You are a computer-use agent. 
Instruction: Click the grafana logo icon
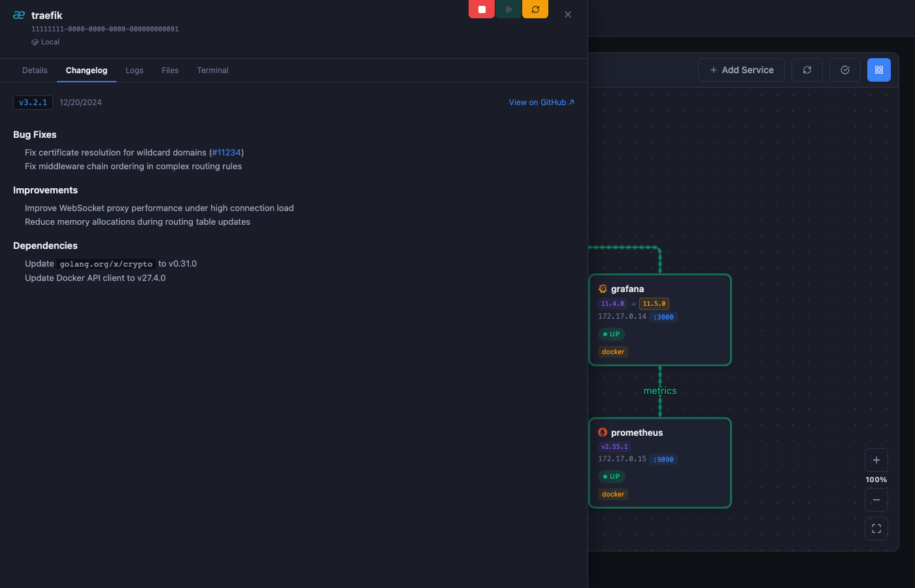coord(603,289)
